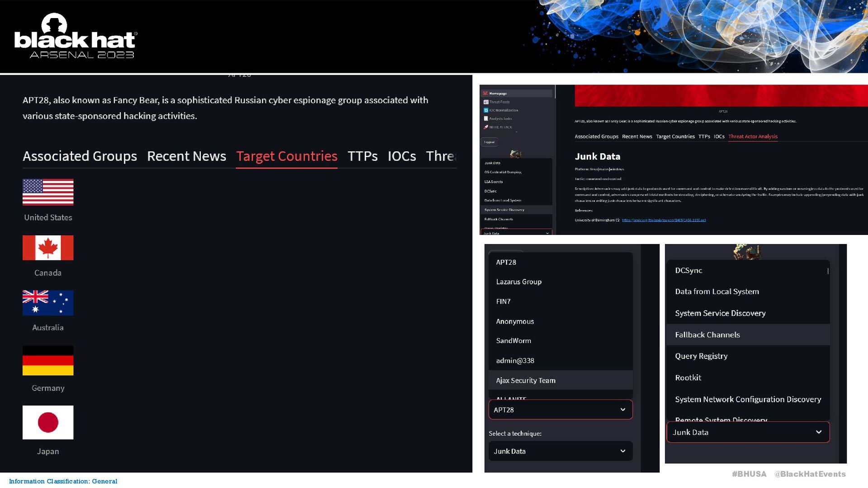
Task: Click the Australia flag image
Action: pyautogui.click(x=48, y=303)
